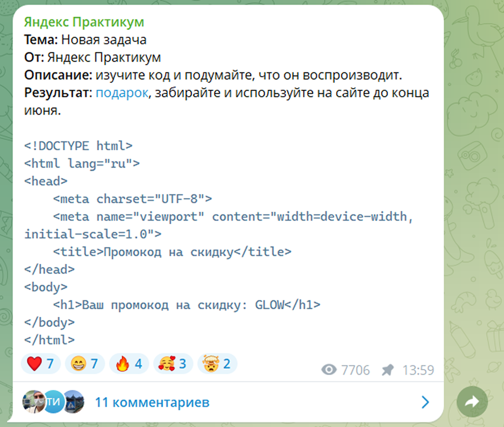Click the masked commenter avatar

(33, 402)
